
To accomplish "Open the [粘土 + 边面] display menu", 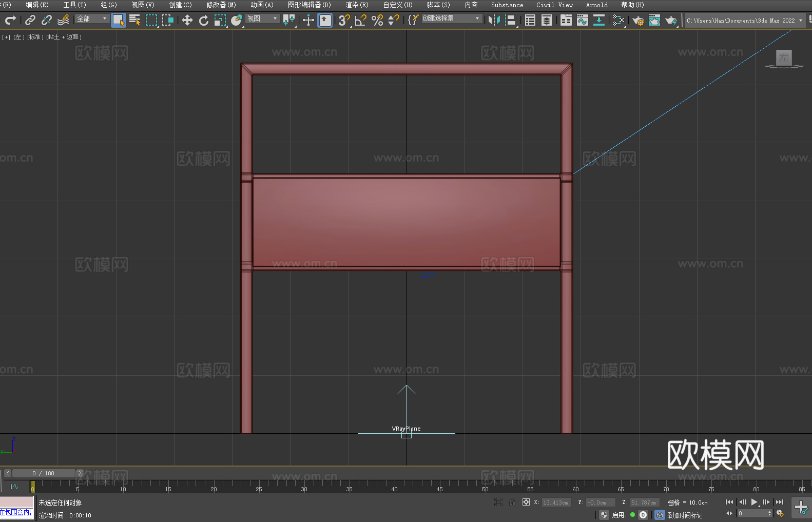I will pyautogui.click(x=64, y=37).
